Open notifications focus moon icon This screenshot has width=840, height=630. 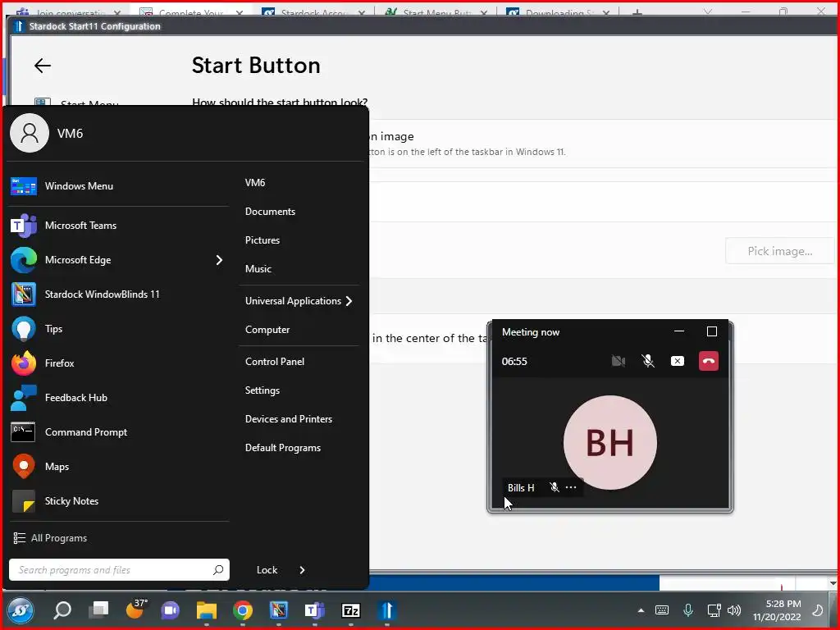(x=818, y=610)
